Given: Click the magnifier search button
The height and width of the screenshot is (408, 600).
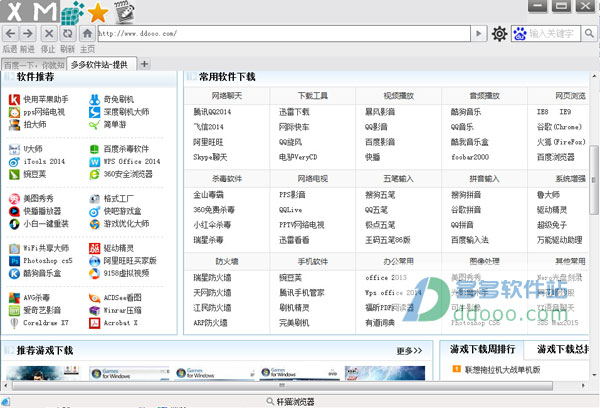Looking at the screenshot, I should tap(589, 34).
